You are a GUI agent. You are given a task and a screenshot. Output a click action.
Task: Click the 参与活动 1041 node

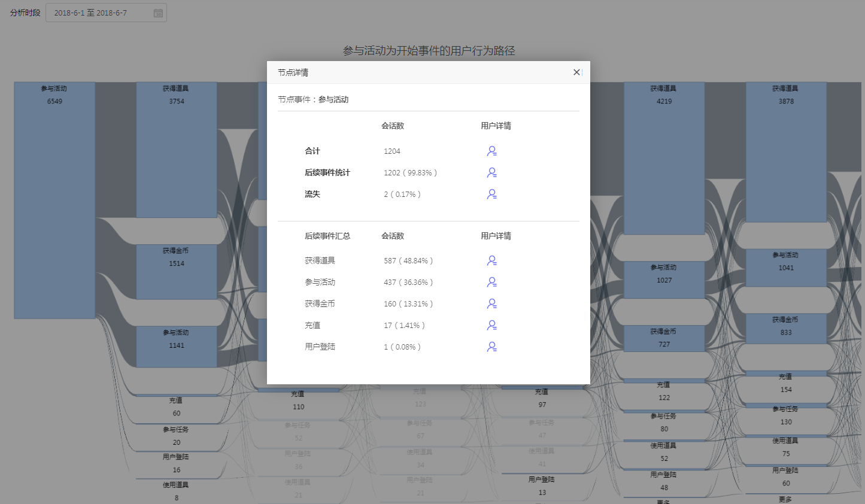(x=786, y=268)
